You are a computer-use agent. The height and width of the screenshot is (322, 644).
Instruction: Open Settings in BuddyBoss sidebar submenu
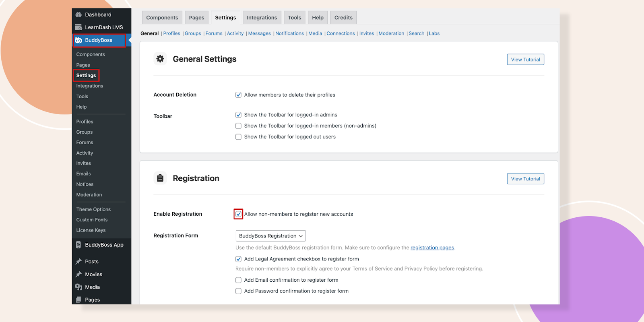pos(86,75)
